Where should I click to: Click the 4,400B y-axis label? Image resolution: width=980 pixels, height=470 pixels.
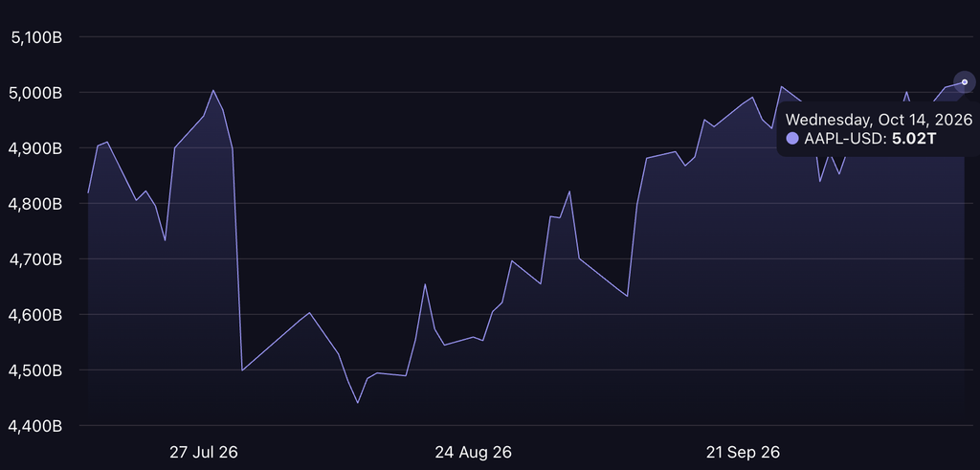[x=36, y=426]
